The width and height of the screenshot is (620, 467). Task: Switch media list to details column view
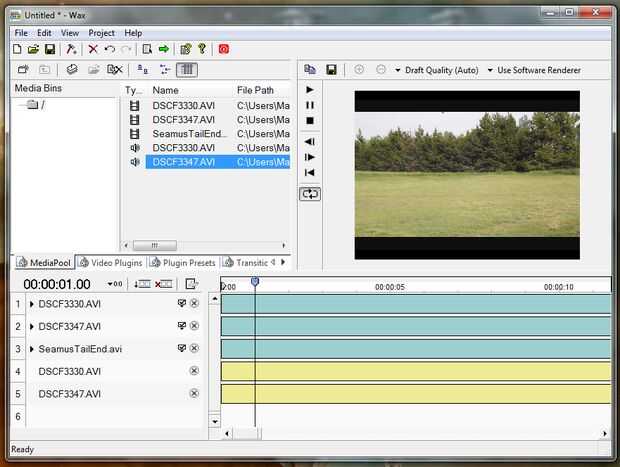click(187, 70)
